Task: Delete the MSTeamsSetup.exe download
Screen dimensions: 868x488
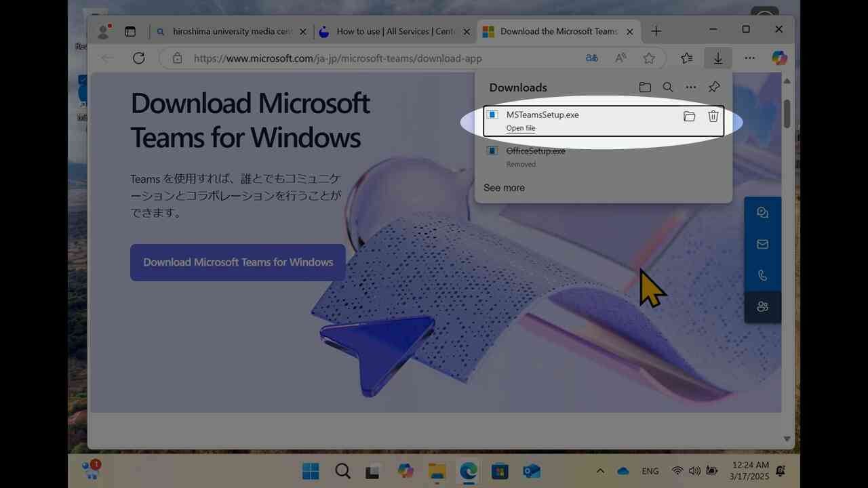Action: 713,117
